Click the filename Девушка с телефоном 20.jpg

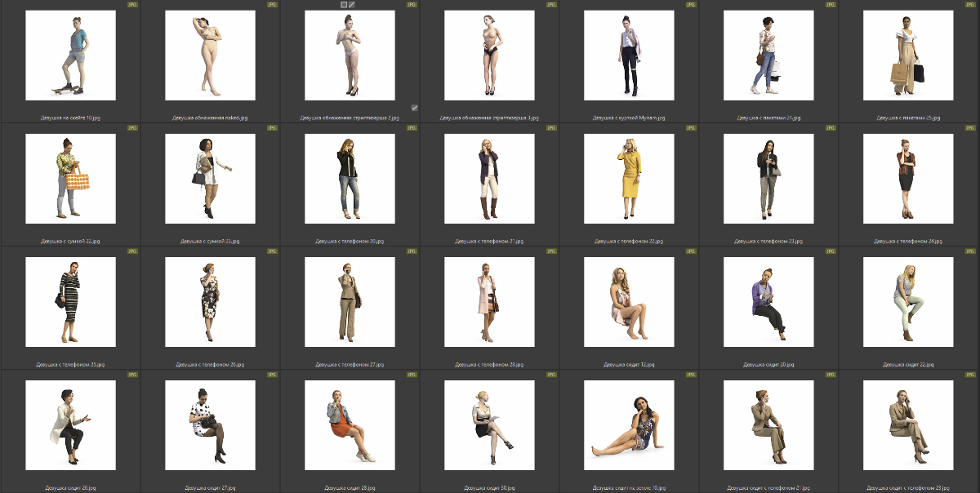(350, 242)
